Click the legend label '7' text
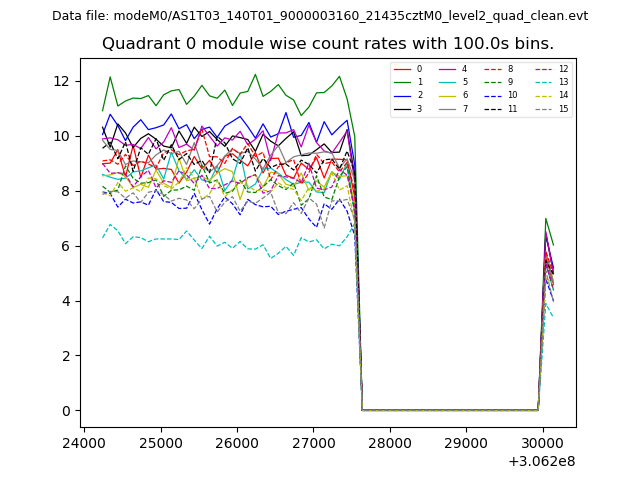This screenshot has height=480, width=640. pos(464,108)
